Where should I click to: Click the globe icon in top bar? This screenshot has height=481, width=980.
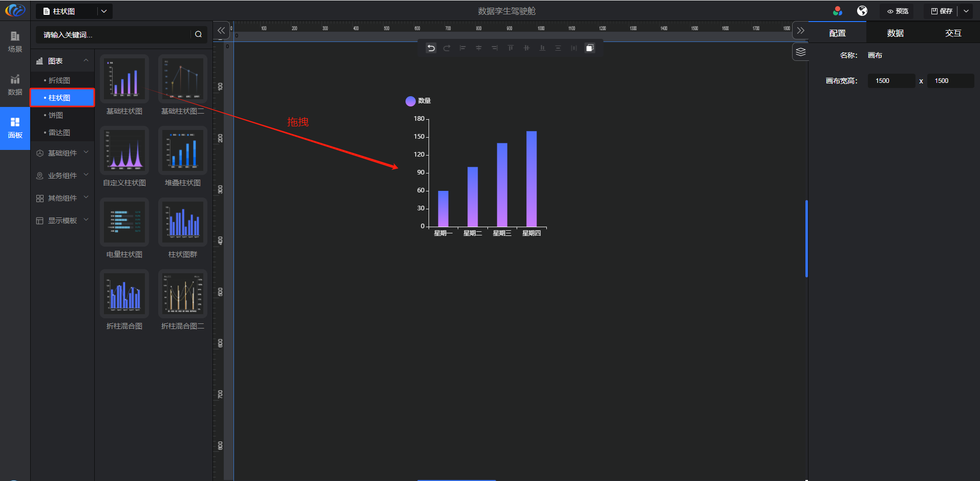(x=862, y=11)
